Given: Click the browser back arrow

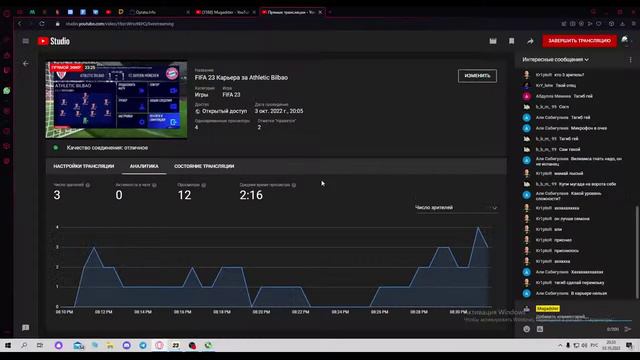Looking at the screenshot, I should coord(19,24).
